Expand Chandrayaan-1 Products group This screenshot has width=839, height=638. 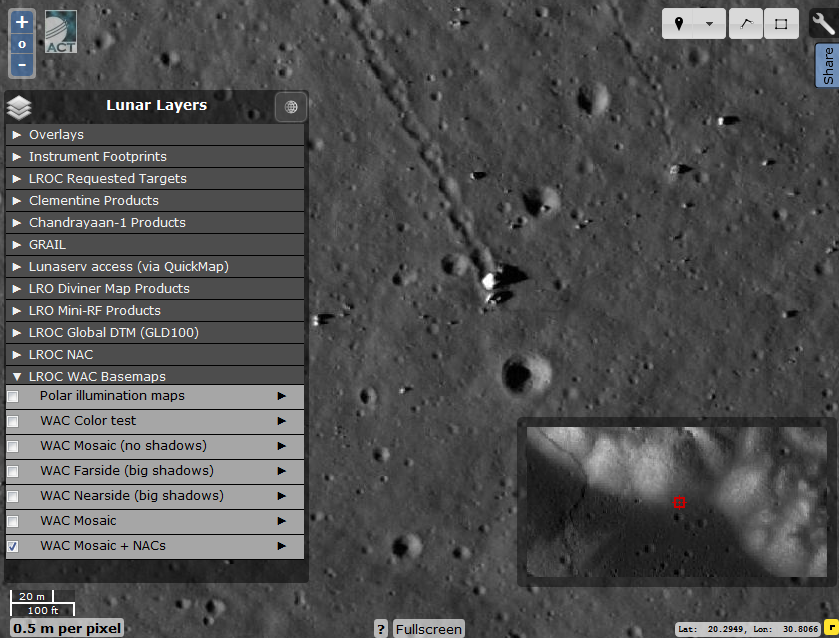coord(155,222)
